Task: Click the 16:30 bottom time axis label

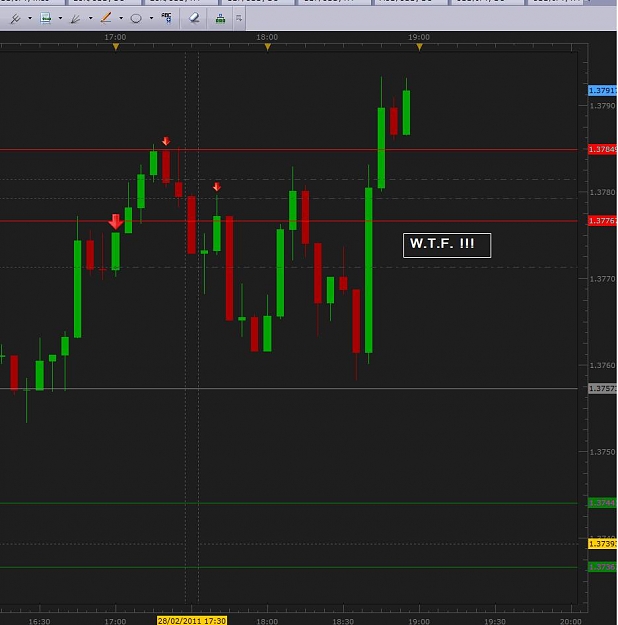Action: tap(39, 621)
